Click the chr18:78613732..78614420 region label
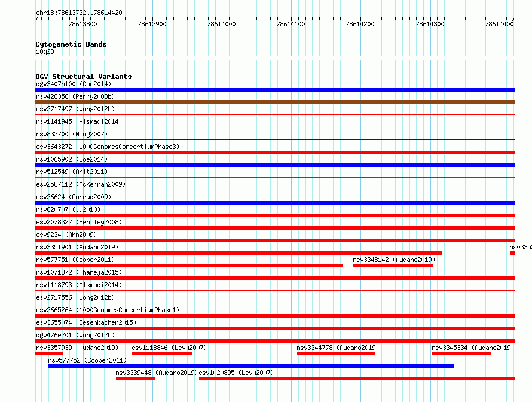This screenshot has width=532, height=402. pyautogui.click(x=79, y=13)
